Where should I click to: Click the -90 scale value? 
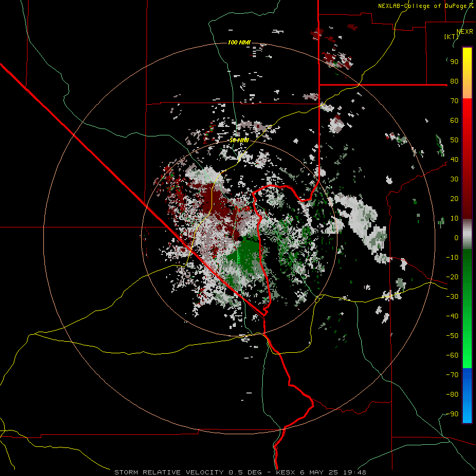pos(452,414)
